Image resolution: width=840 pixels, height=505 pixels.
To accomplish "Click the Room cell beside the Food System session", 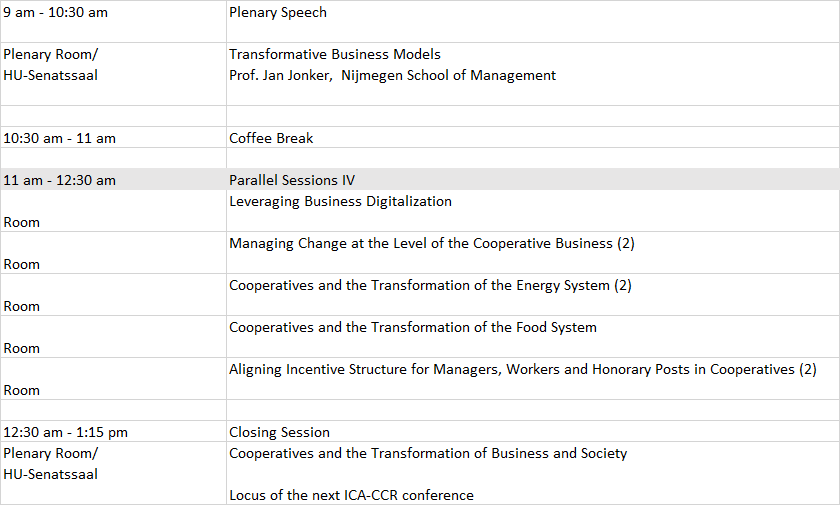I will point(22,348).
